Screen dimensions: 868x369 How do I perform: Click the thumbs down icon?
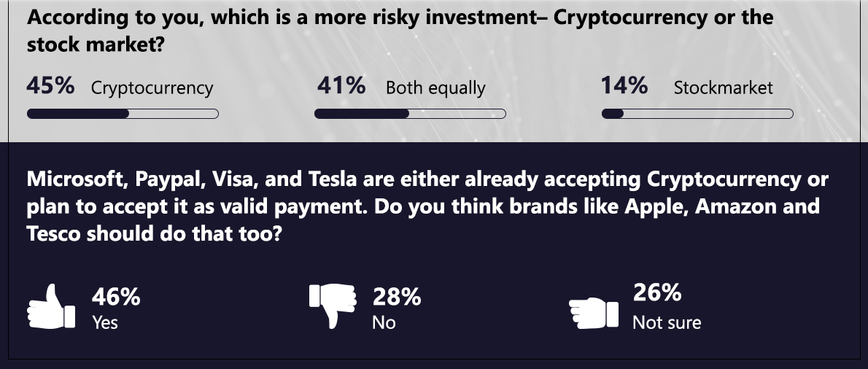pos(333,306)
